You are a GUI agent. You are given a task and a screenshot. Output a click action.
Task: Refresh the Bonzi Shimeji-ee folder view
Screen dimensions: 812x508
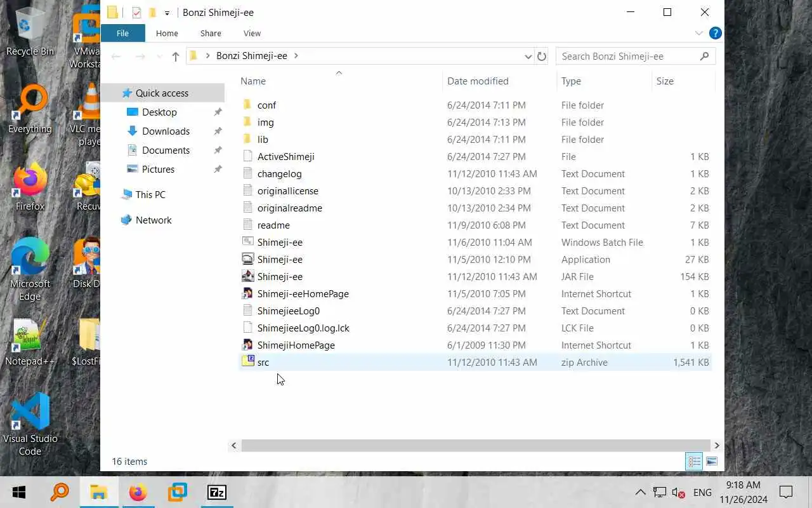[542, 56]
